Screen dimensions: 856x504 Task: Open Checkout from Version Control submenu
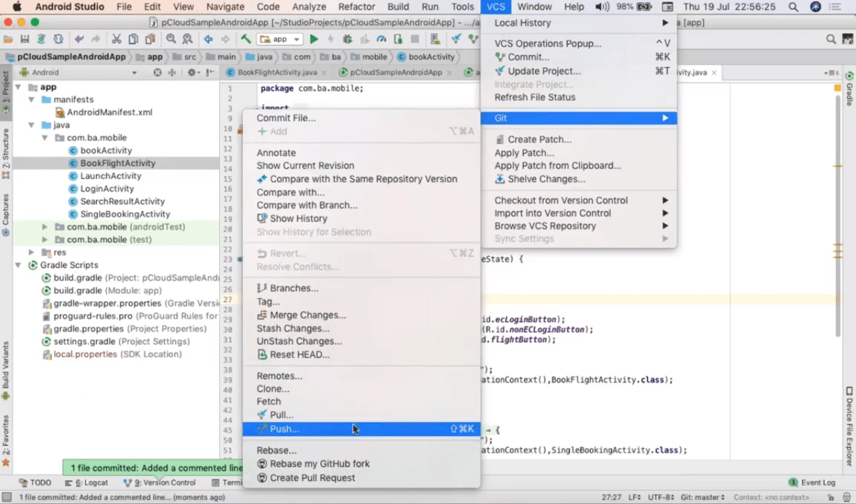(x=579, y=200)
